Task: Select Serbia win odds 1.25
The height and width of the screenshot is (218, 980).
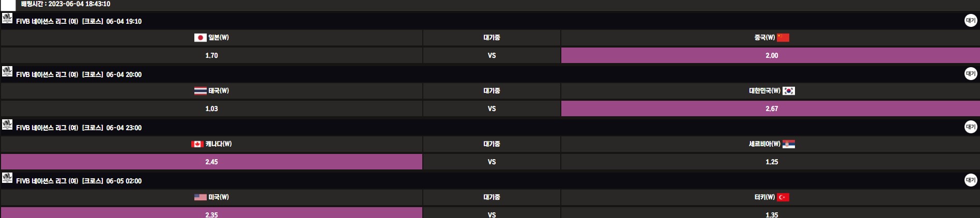Action: click(x=771, y=162)
